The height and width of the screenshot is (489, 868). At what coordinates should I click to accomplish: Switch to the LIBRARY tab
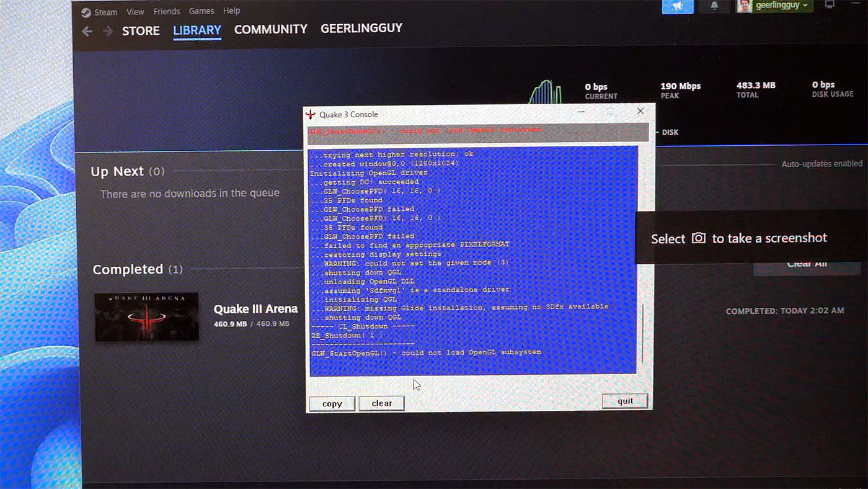(x=197, y=30)
